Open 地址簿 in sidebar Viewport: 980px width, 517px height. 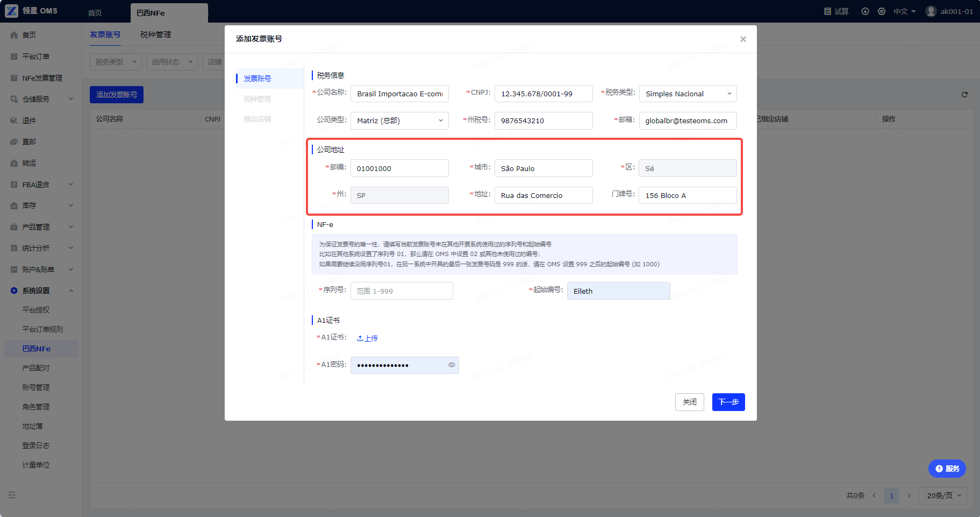point(32,426)
